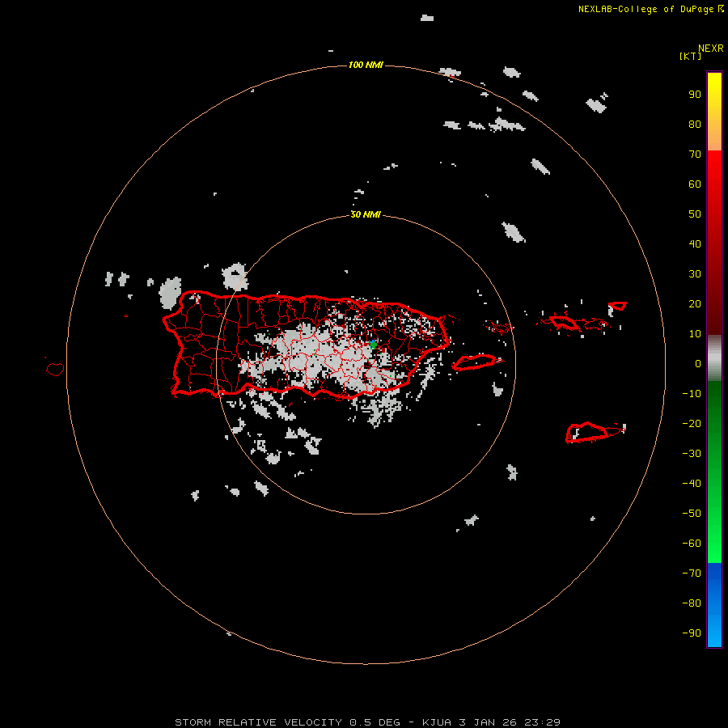Viewport: 728px width, 728px height.
Task: Click the 10 value on the velocity scale
Action: (x=695, y=334)
